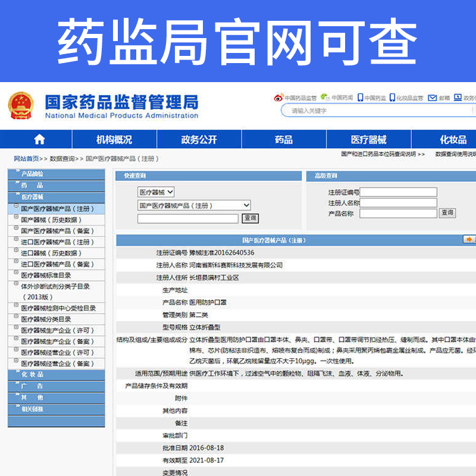The width and height of the screenshot is (476, 476).
Task: Open the WeChat 中国药闻 icon link
Action: coord(337,98)
